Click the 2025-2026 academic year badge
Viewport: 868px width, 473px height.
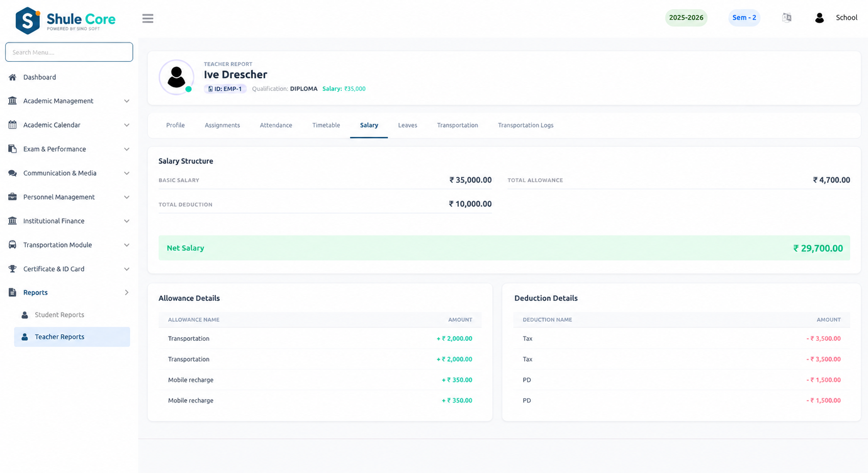686,18
